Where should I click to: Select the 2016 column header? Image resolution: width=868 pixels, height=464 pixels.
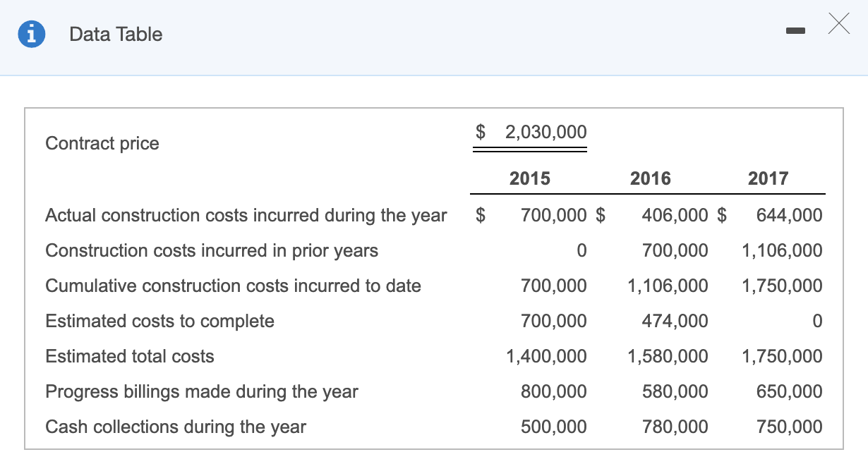pyautogui.click(x=650, y=178)
